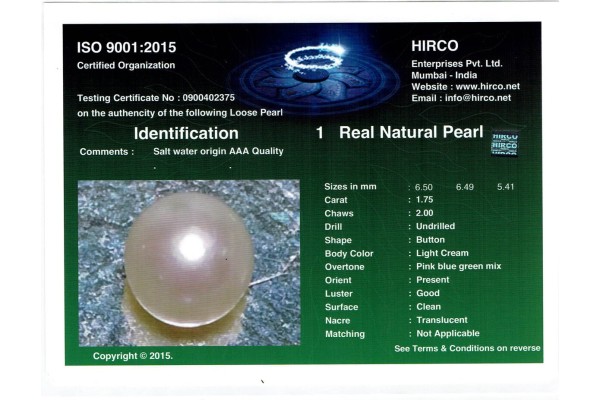Viewport: 600px width, 400px height.
Task: Select 'Pink blue green mix' value
Action: tap(459, 266)
